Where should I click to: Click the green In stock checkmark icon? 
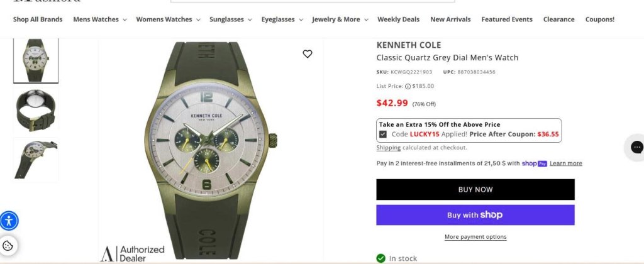pos(380,258)
